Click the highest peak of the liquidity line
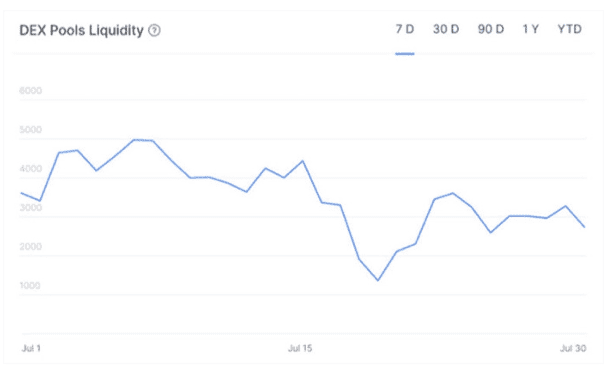Viewport: 609px width, 376px height. pyautogui.click(x=134, y=139)
